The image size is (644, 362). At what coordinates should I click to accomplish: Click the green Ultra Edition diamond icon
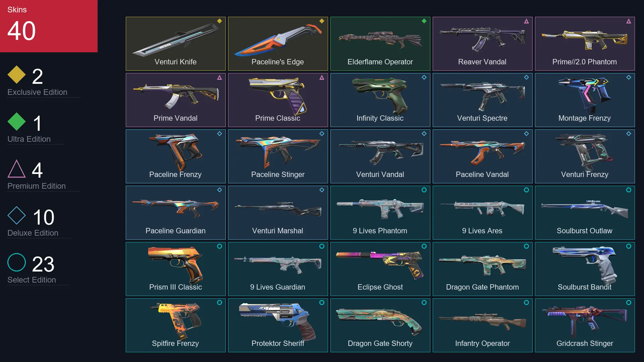[16, 121]
